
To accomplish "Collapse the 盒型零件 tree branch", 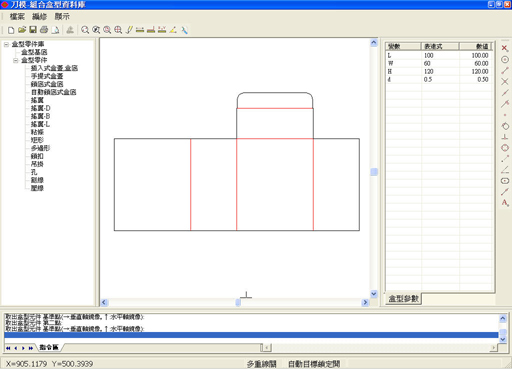I will click(16, 60).
